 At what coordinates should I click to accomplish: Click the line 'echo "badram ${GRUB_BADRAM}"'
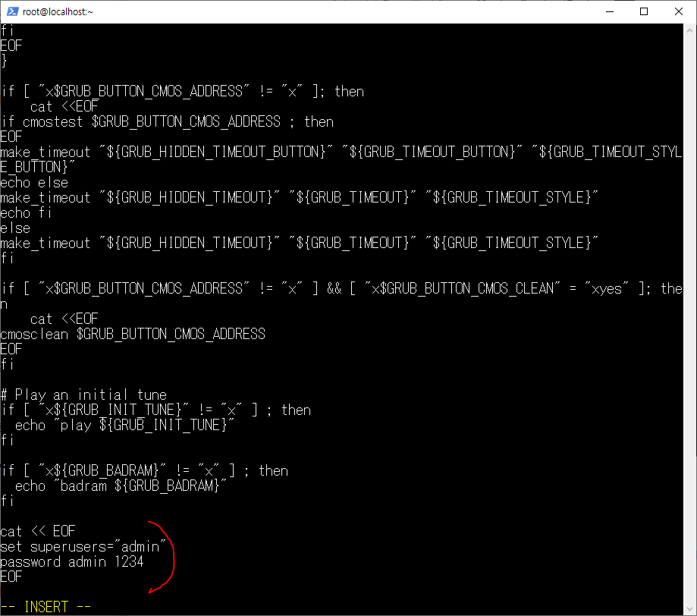coord(121,486)
